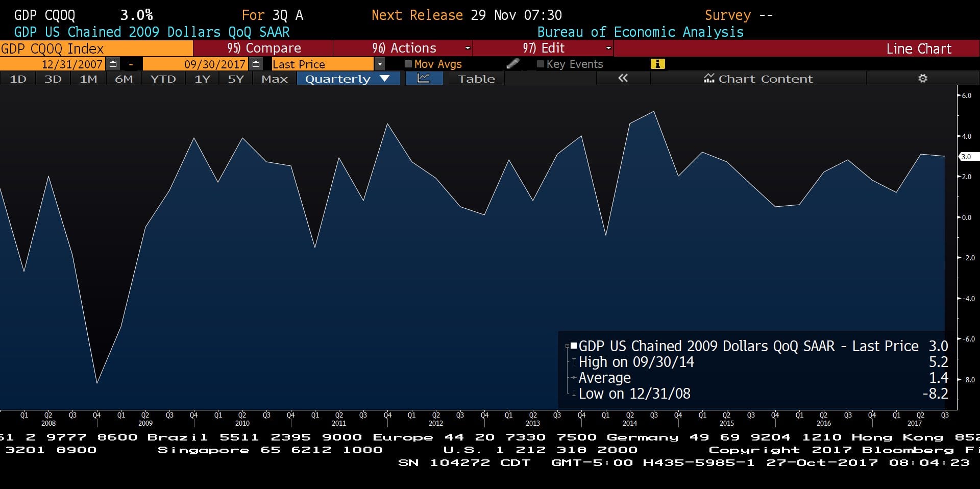Screen dimensions: 980x489
Task: Click the 2014 year label on x-axis
Action: coord(629,423)
